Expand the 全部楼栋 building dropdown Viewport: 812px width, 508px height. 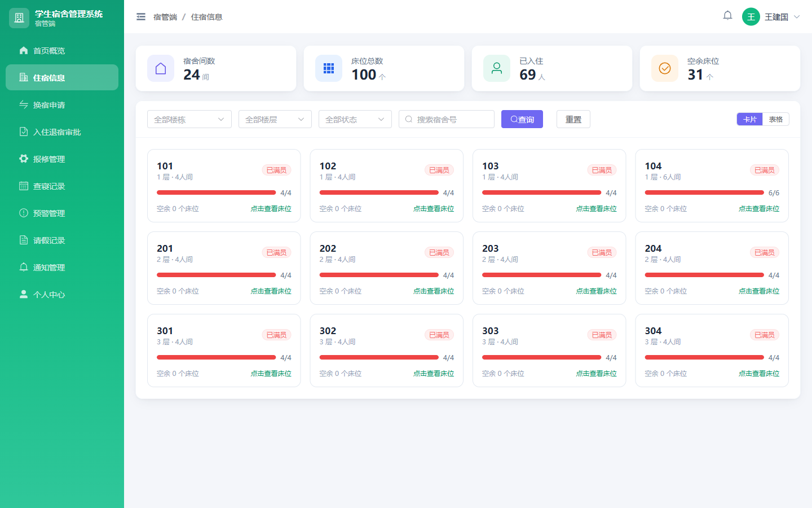coord(189,119)
